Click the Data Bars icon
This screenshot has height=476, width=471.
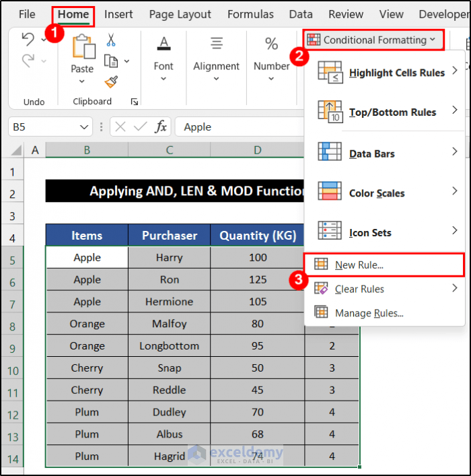330,151
